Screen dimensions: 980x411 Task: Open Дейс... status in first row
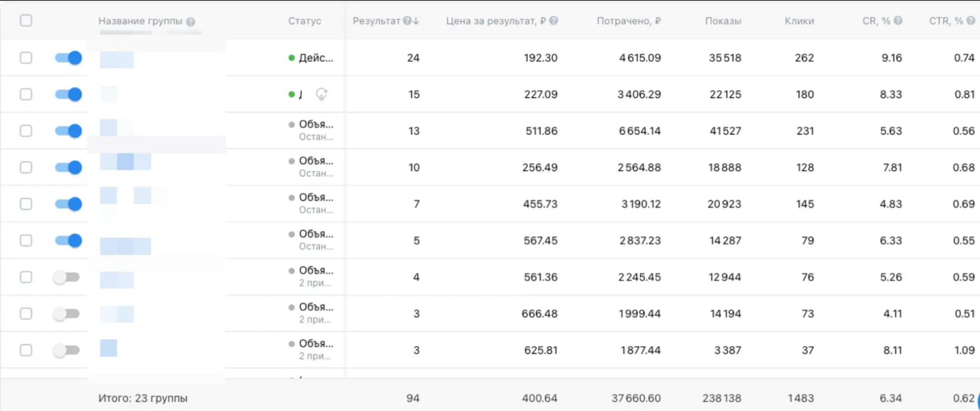(316, 58)
